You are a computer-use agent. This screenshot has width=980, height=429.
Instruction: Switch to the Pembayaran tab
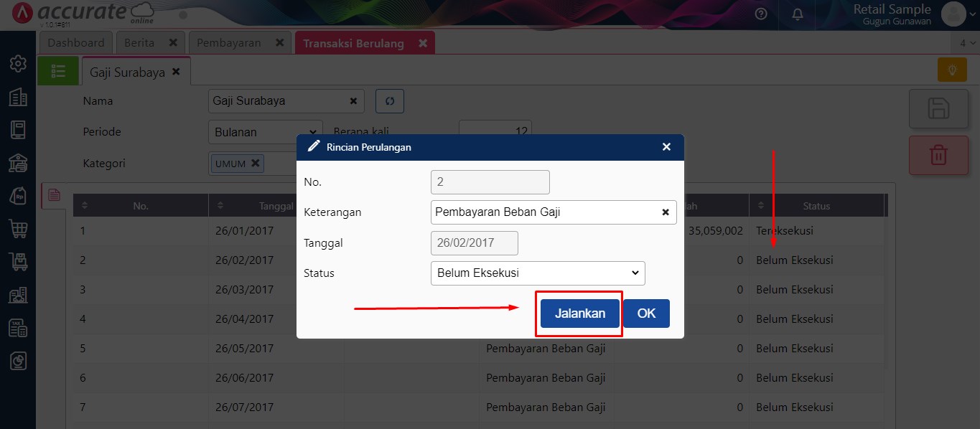coord(229,43)
